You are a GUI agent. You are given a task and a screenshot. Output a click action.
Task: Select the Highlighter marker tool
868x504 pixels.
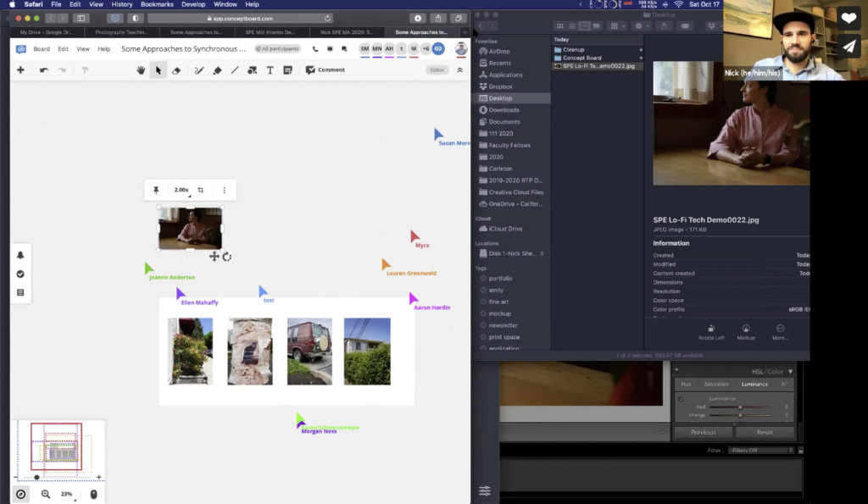218,70
